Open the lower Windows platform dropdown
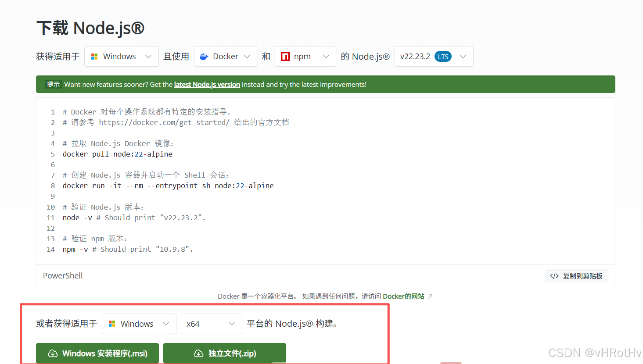 click(x=139, y=324)
